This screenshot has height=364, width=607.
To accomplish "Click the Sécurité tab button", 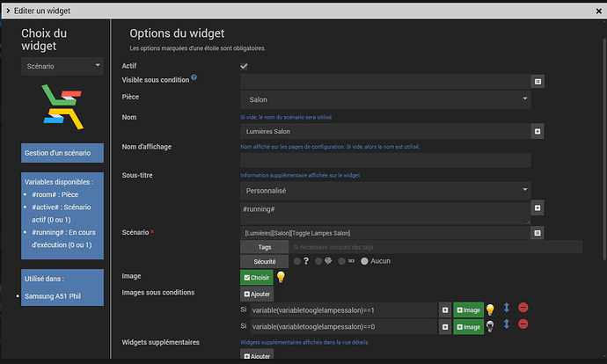I will click(x=264, y=261).
